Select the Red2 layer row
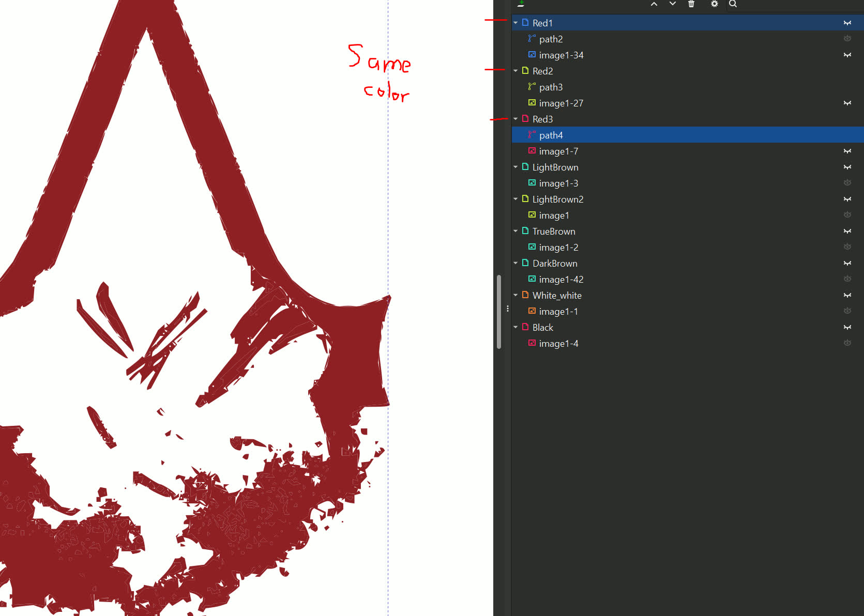The width and height of the screenshot is (864, 616). (x=688, y=71)
